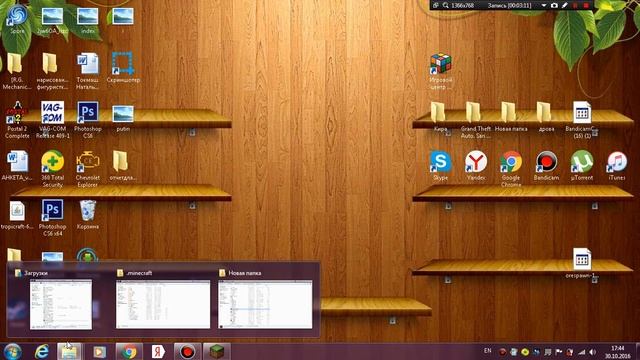640x360 pixels.
Task: Open the Корзина recycle bin
Action: coord(88,210)
